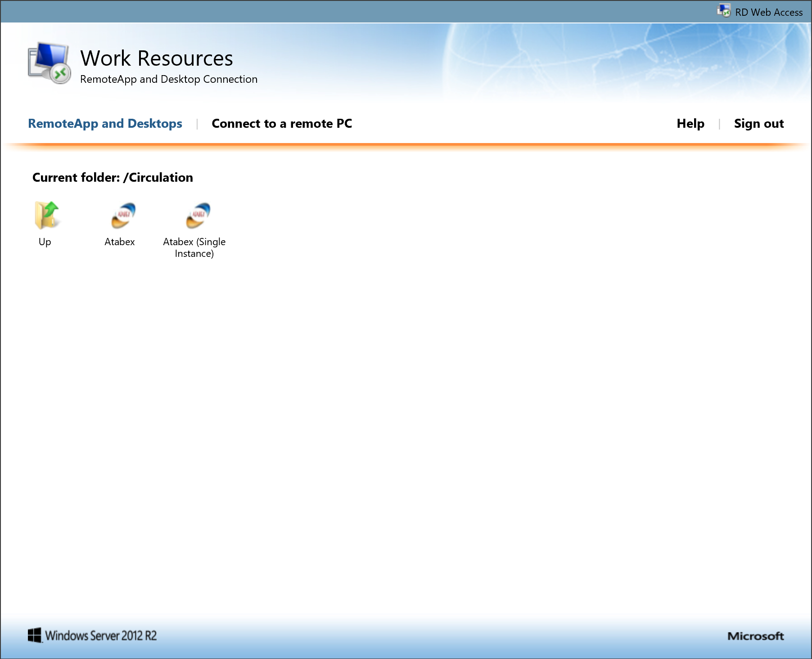Launch Atabex via its app icon
This screenshot has width=812, height=659.
point(122,215)
